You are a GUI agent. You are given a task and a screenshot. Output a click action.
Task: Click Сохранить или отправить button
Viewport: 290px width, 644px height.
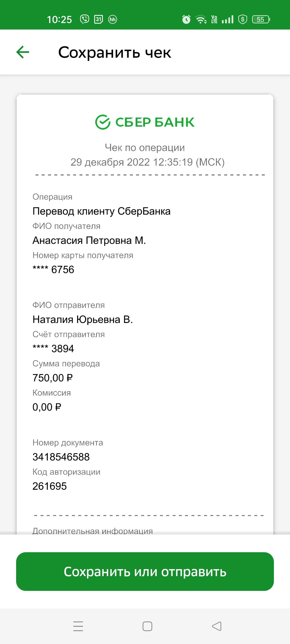click(145, 572)
